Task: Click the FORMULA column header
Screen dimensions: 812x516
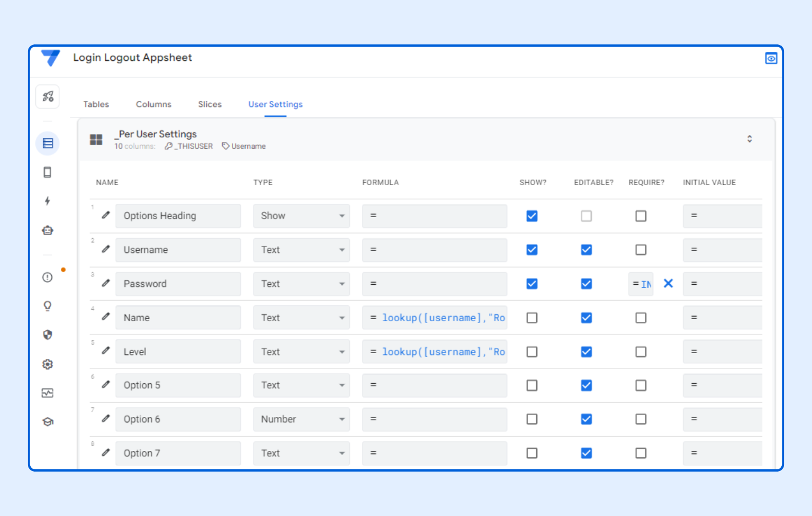Action: (381, 182)
